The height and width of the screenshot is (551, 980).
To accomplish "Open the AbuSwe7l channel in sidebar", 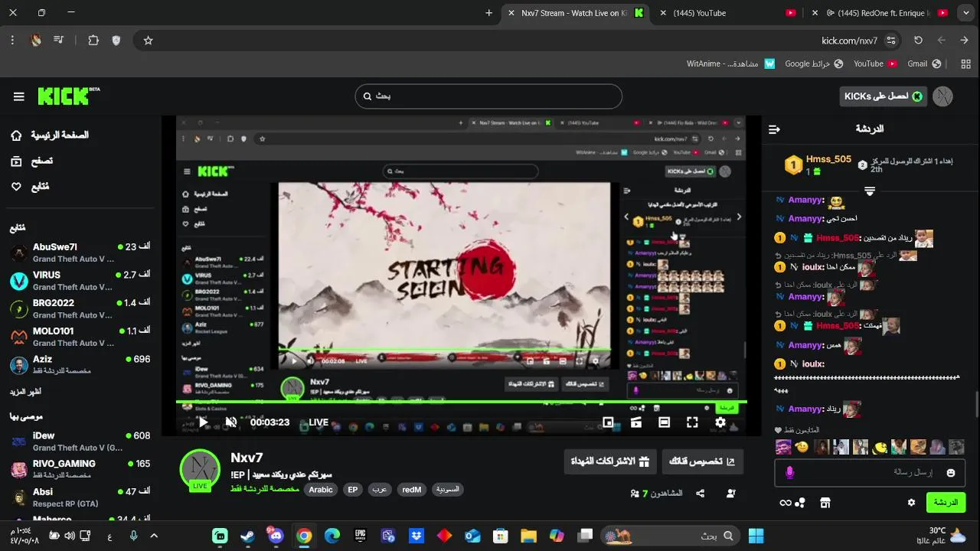I will (x=80, y=253).
